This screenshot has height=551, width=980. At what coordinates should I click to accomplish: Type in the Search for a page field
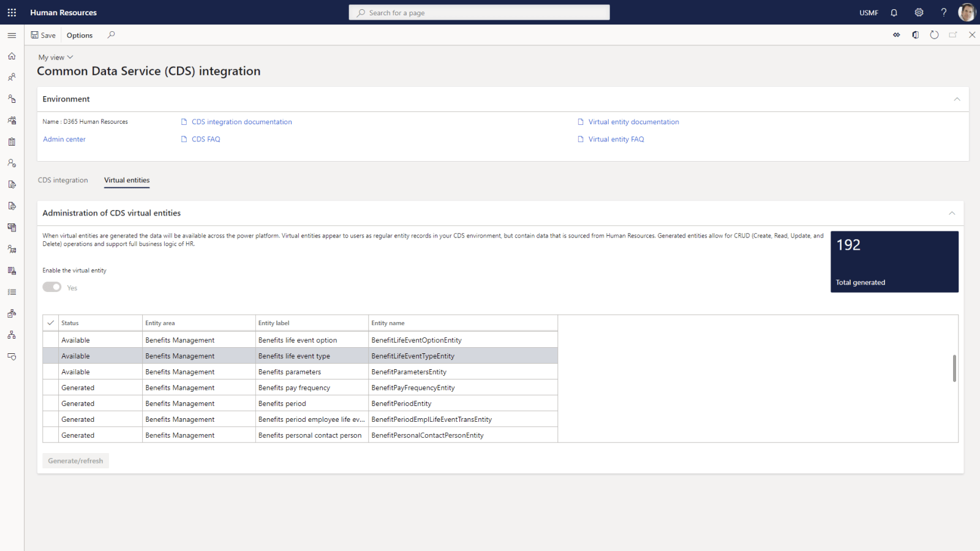479,12
